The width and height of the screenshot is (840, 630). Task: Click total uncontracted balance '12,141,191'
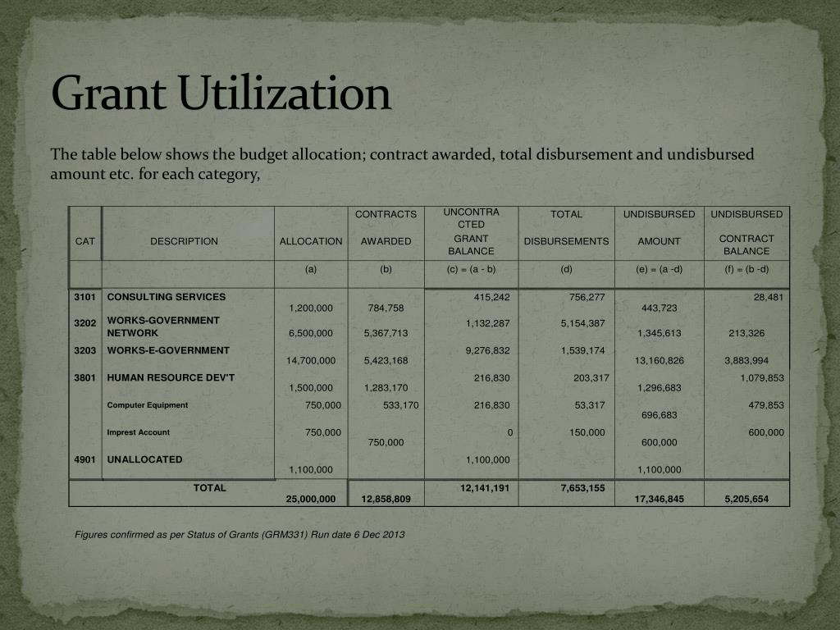point(485,488)
